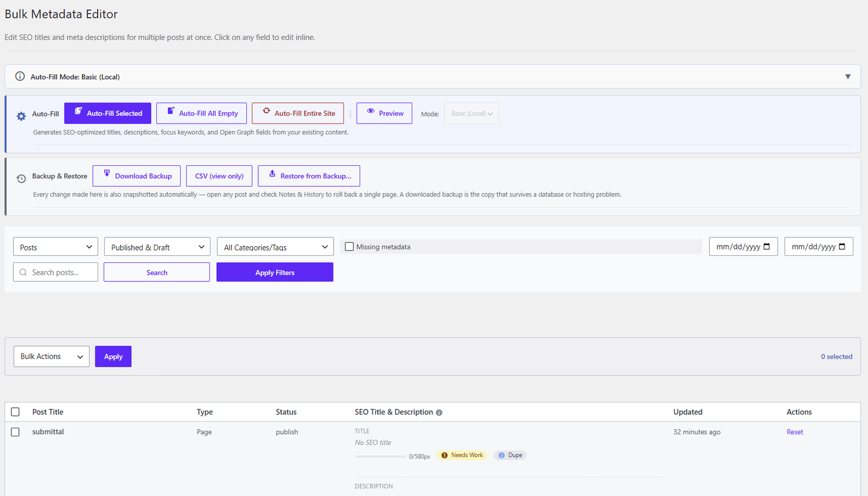Viewport: 868px width, 496px height.
Task: Click the Type column header
Action: click(x=205, y=412)
